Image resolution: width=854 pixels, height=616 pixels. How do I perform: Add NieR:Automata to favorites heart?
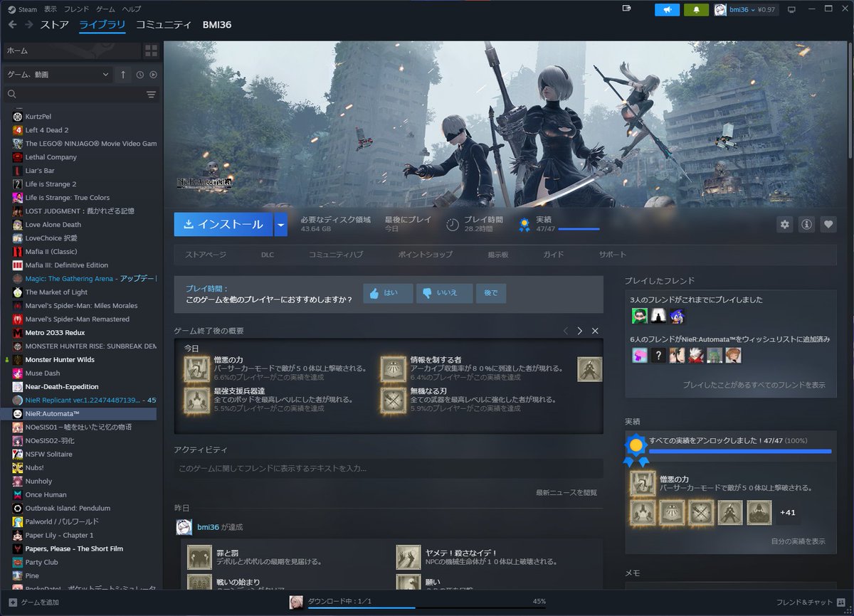click(828, 224)
